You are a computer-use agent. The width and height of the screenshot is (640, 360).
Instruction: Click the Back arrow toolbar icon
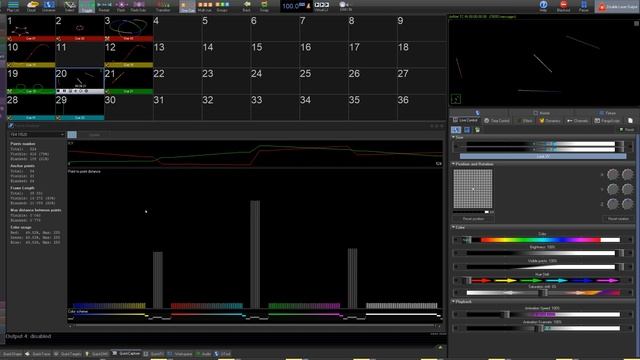click(247, 6)
